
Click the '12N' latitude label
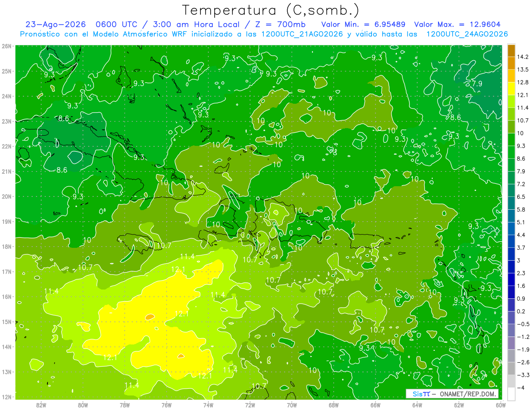[x=7, y=397]
